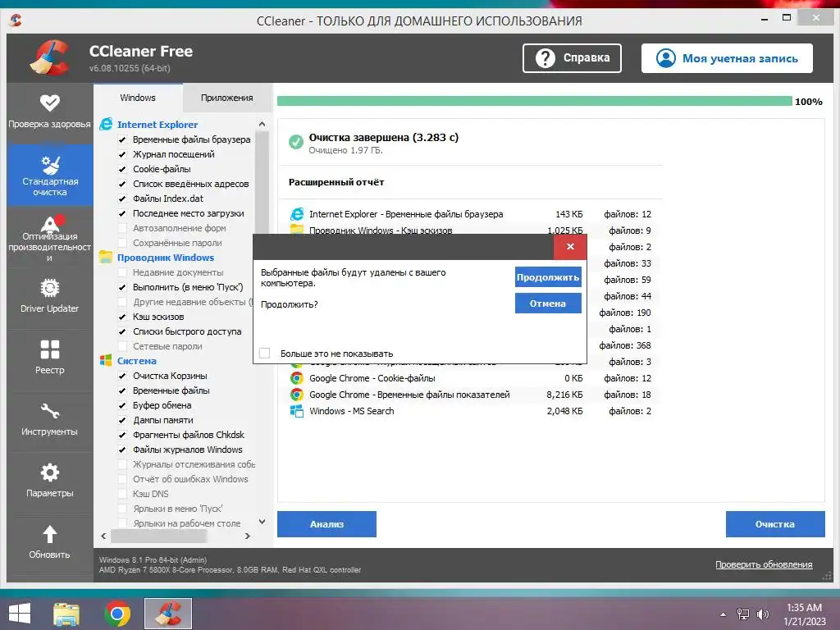Select Стандартная очистка in the sidebar
The image size is (840, 630).
50,176
